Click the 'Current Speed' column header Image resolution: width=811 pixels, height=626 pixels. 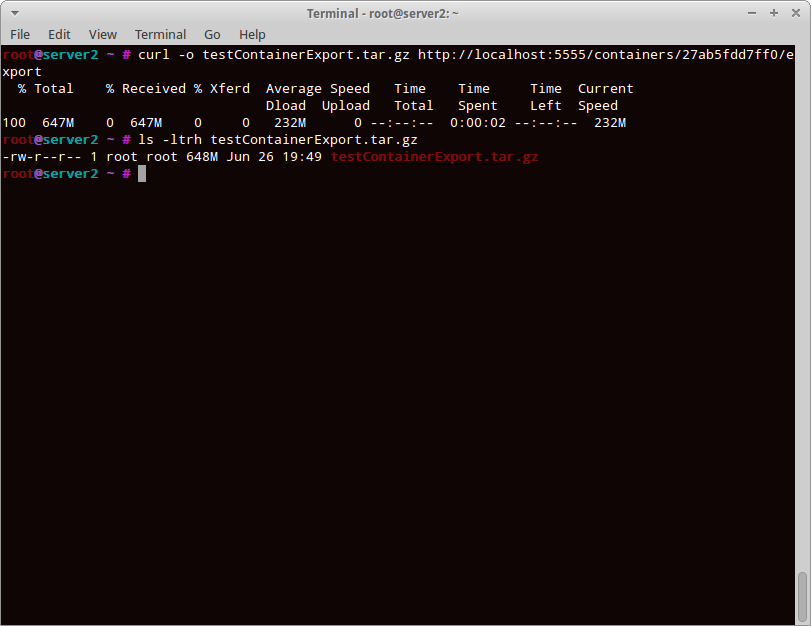(605, 97)
